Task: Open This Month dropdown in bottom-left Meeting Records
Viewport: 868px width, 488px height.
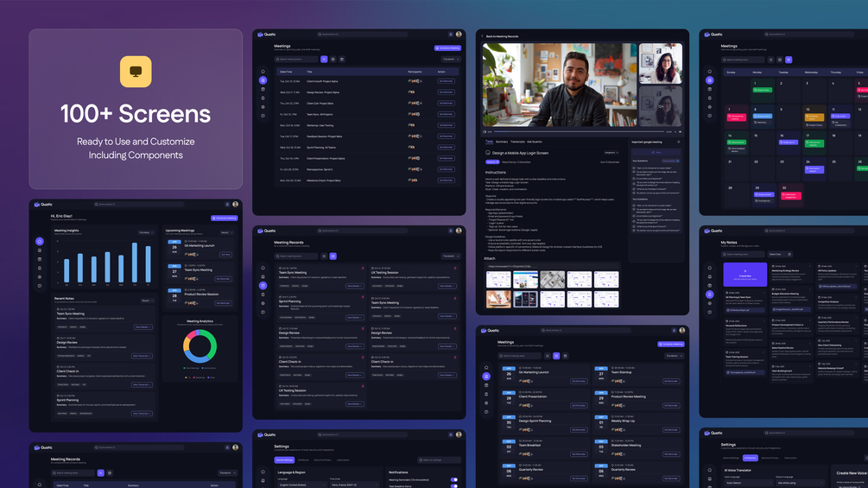Action: point(227,473)
